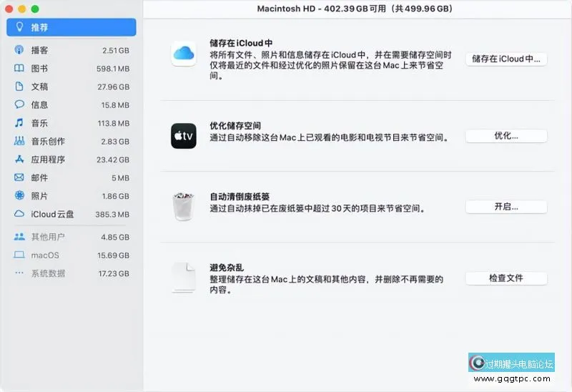Click the 优化储存空间 heading
The image size is (572, 392).
[x=235, y=126]
